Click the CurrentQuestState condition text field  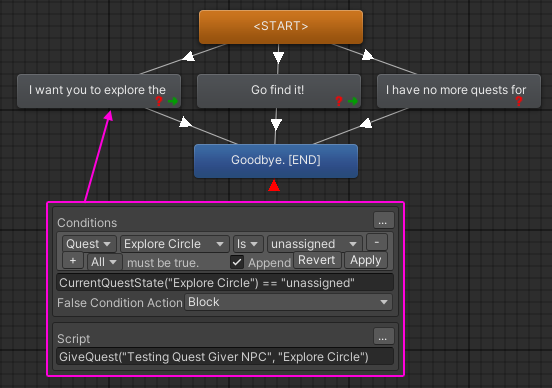pyautogui.click(x=225, y=283)
